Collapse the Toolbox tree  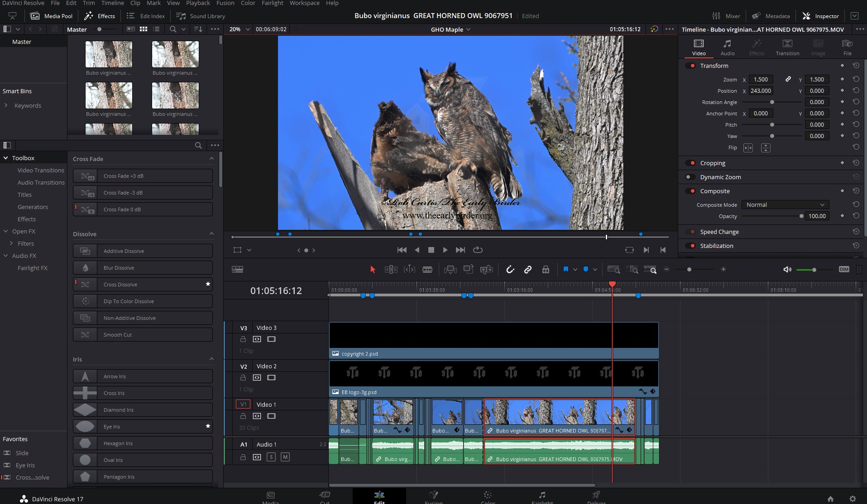click(x=6, y=158)
